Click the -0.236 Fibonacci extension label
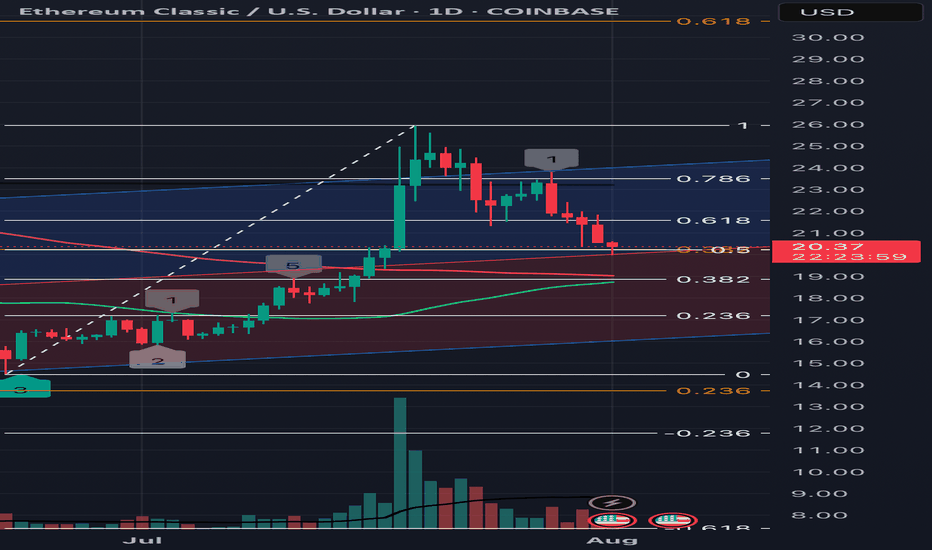 click(x=707, y=433)
